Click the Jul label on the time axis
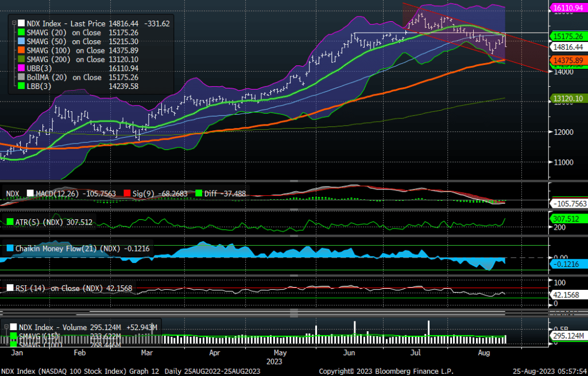The height and width of the screenshot is (376, 588). coord(416,353)
